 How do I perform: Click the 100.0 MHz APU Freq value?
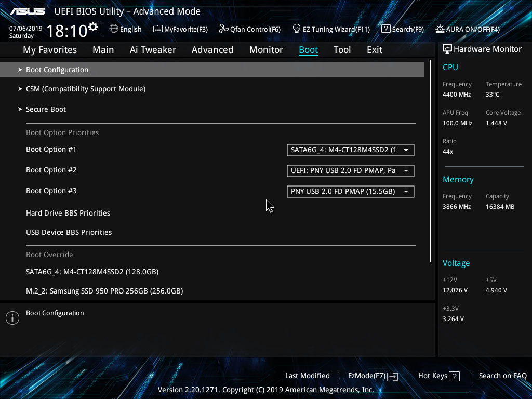coord(457,123)
